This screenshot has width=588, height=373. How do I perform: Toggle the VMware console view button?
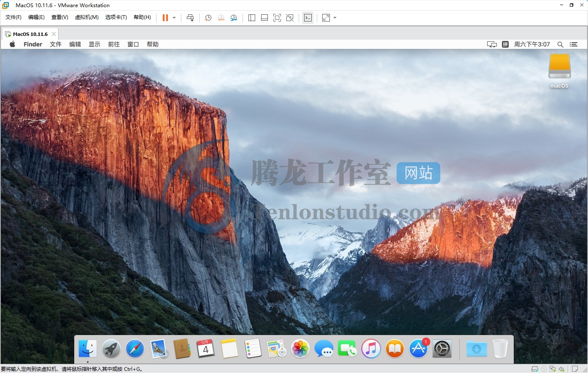click(308, 18)
